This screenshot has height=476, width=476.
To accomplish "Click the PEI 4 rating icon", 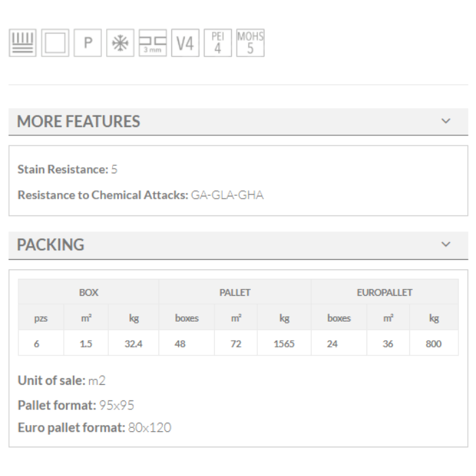I will point(218,44).
